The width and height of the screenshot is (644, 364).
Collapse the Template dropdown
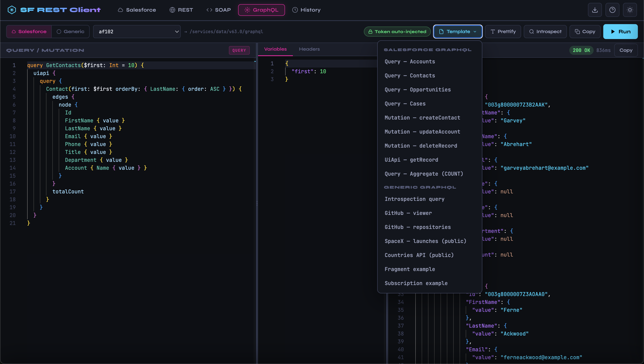[458, 32]
